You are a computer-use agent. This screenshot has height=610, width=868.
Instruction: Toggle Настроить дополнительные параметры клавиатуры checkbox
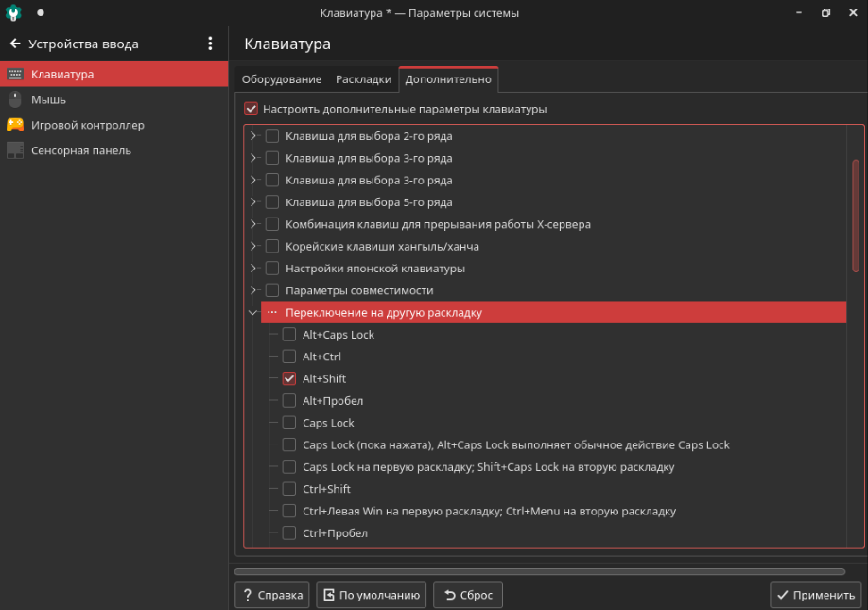point(251,109)
